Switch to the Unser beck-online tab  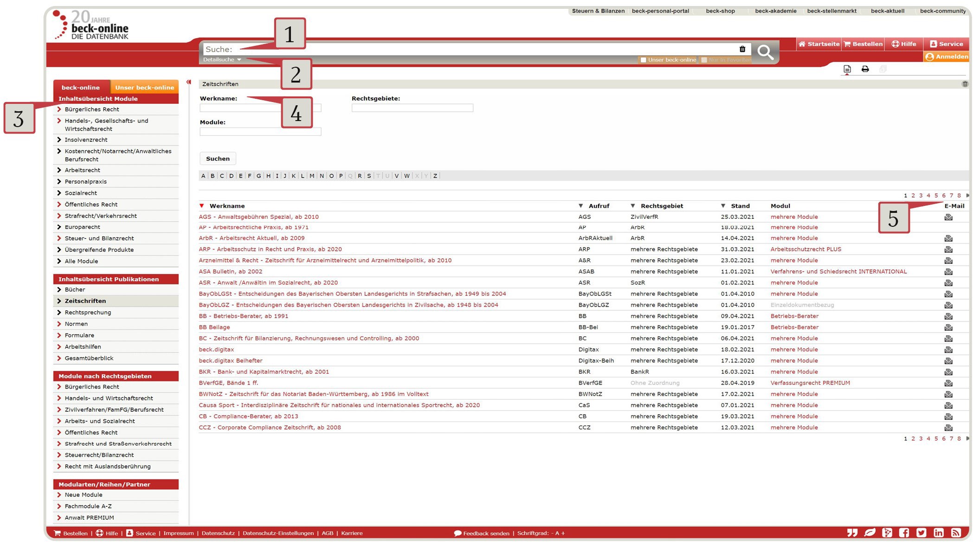(x=144, y=87)
